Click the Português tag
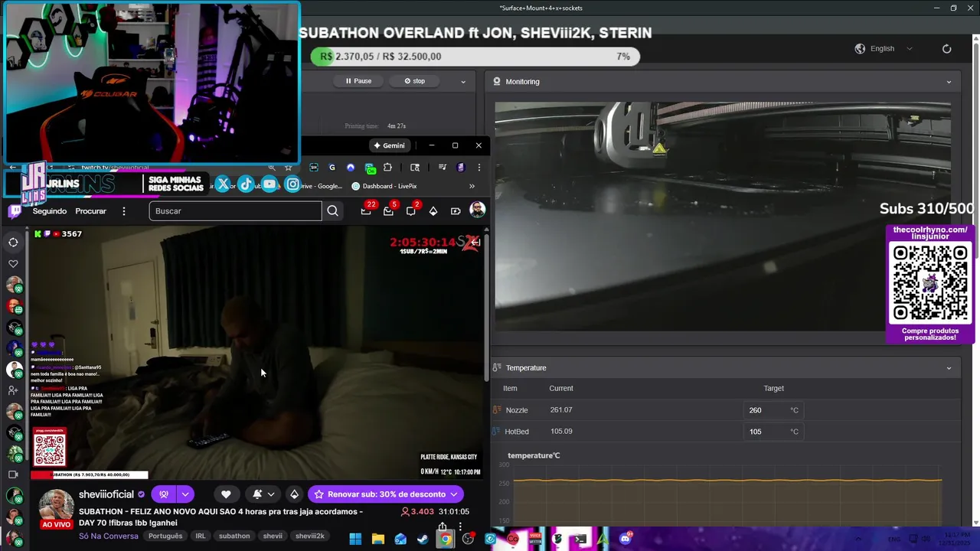980x551 pixels. pos(165,536)
